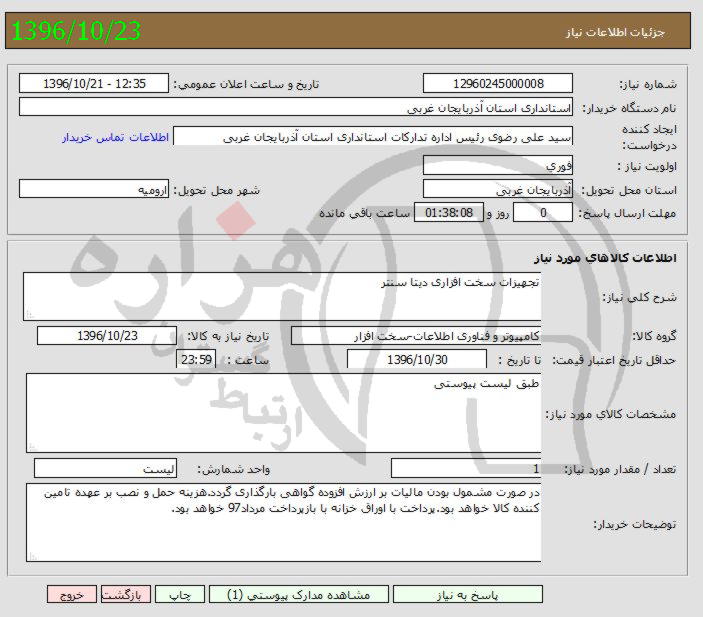Screen dimensions: 703x617
Task: Click the ساعت field showing 23:59
Action: 196,359
